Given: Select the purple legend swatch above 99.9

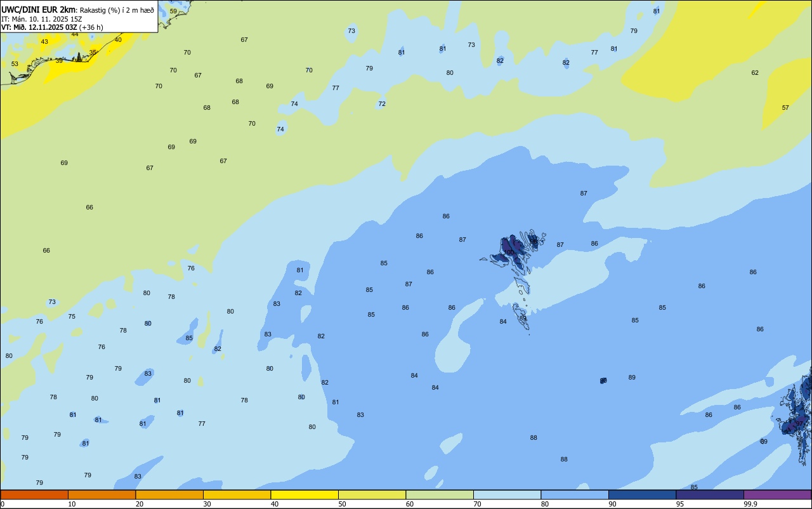Looking at the screenshot, I should click(x=777, y=494).
